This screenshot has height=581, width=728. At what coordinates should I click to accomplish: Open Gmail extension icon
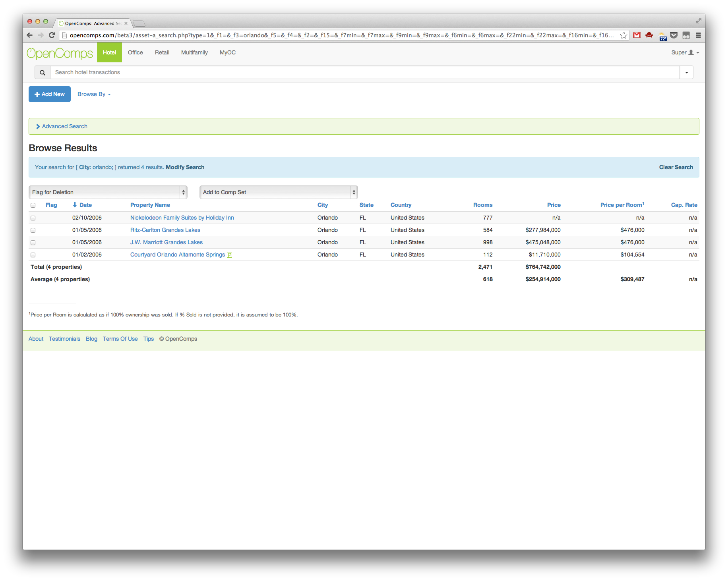637,35
